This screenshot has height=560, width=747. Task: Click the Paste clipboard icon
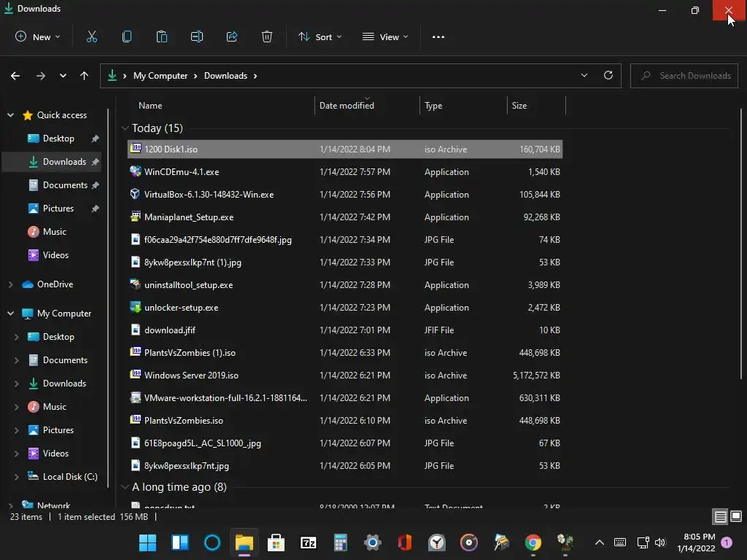161,36
